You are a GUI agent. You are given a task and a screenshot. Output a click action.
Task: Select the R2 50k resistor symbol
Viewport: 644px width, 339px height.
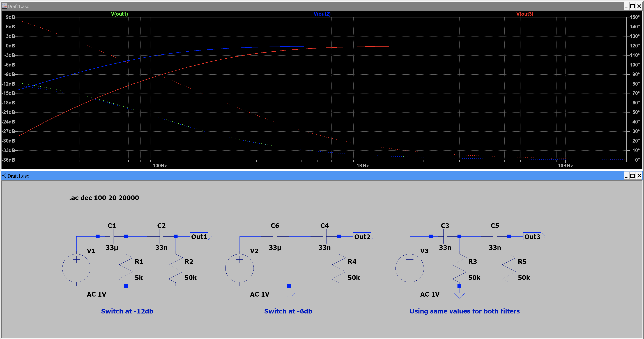176,268
